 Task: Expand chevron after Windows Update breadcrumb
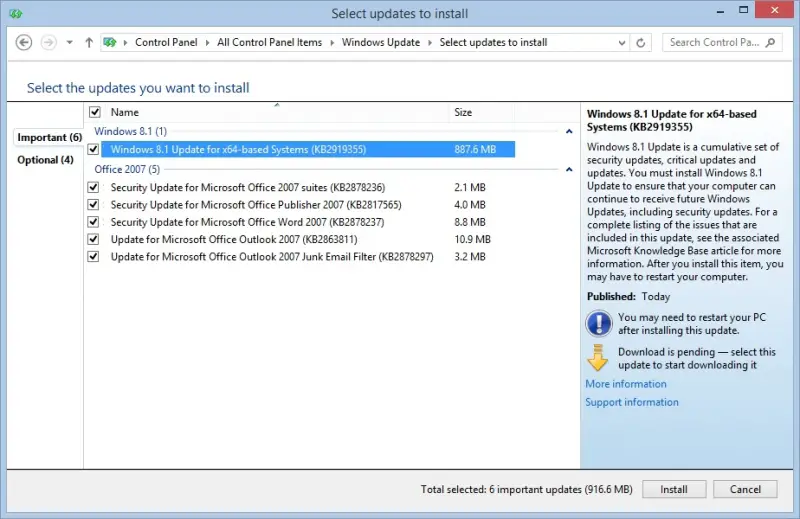click(430, 43)
